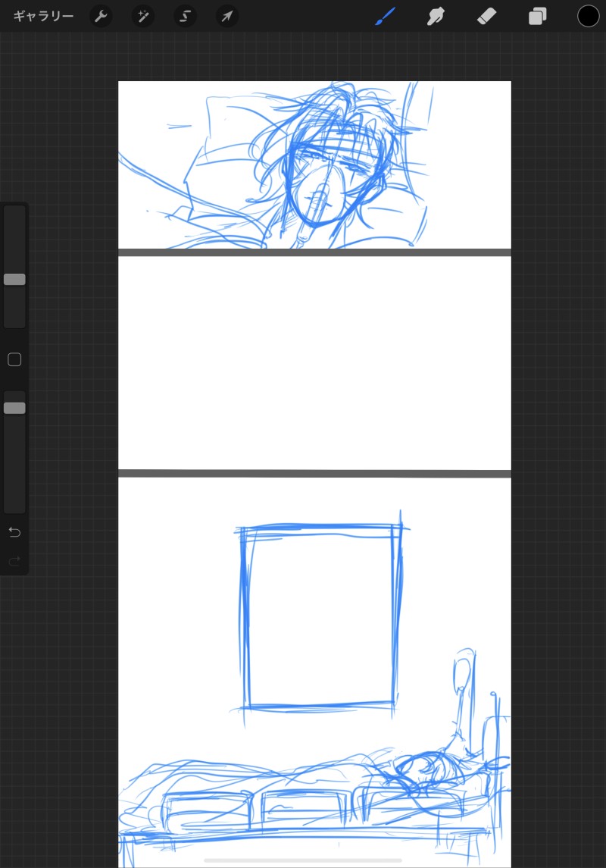Open the Layers panel
The width and height of the screenshot is (606, 868).
[x=537, y=16]
